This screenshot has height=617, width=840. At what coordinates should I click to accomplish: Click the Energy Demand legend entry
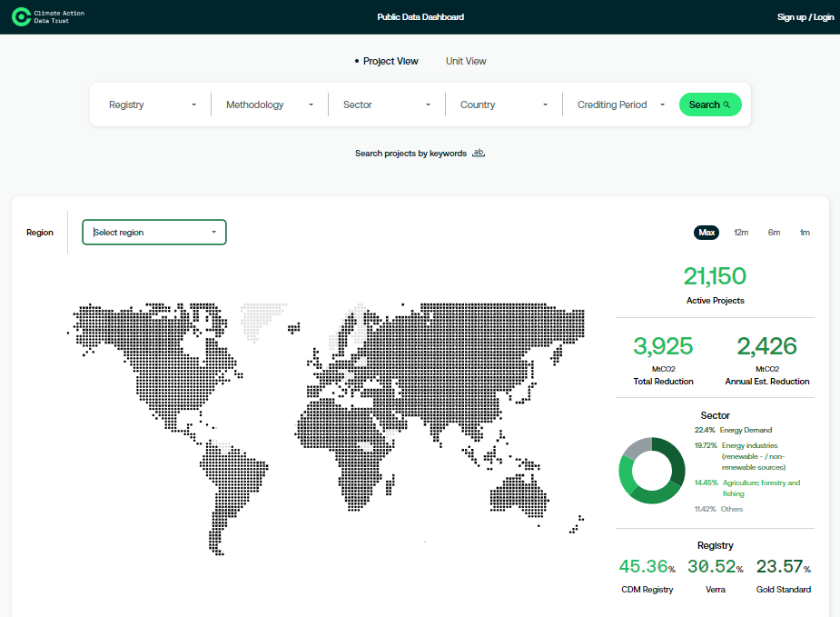click(733, 430)
